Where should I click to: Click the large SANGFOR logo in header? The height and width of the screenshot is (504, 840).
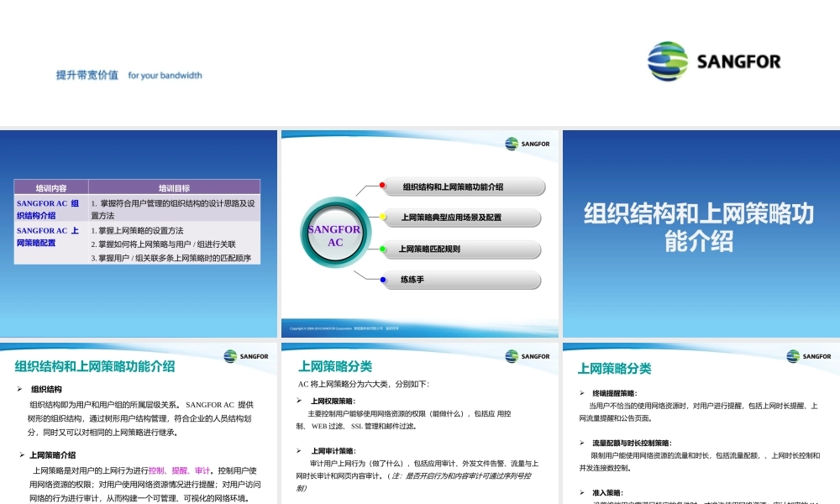click(x=713, y=61)
